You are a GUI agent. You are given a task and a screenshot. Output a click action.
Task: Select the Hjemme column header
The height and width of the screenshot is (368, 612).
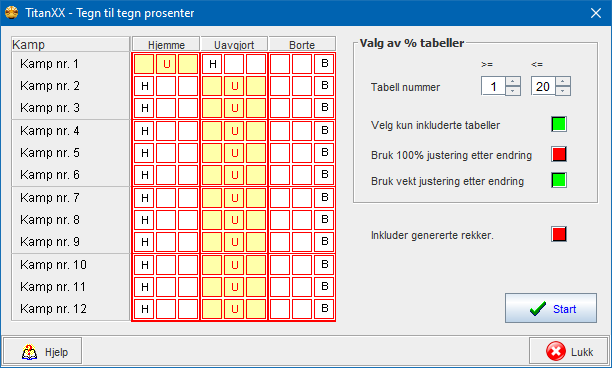(166, 44)
